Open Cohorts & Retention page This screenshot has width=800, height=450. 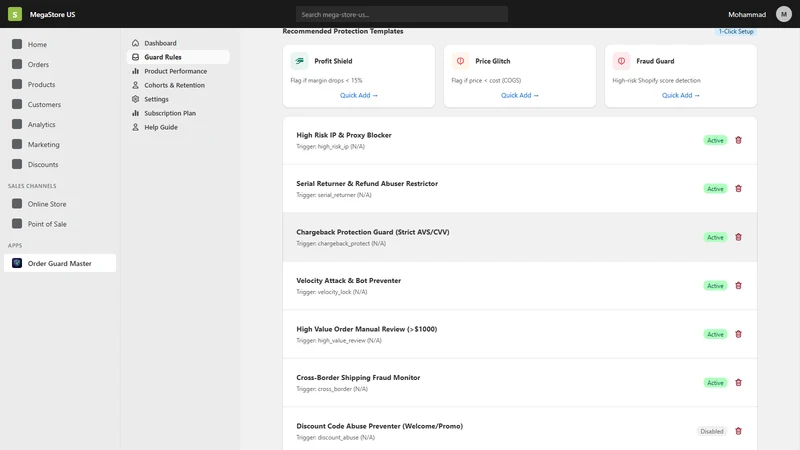pyautogui.click(x=178, y=85)
